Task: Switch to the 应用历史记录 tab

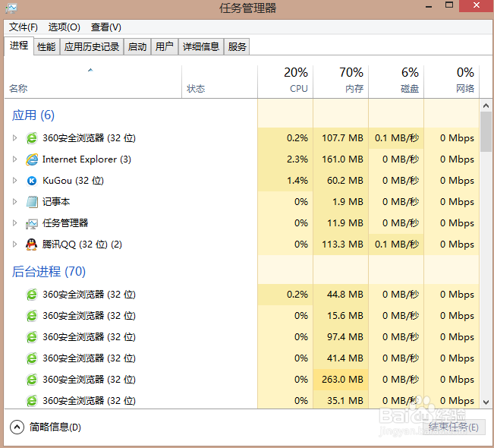Action: tap(92, 46)
